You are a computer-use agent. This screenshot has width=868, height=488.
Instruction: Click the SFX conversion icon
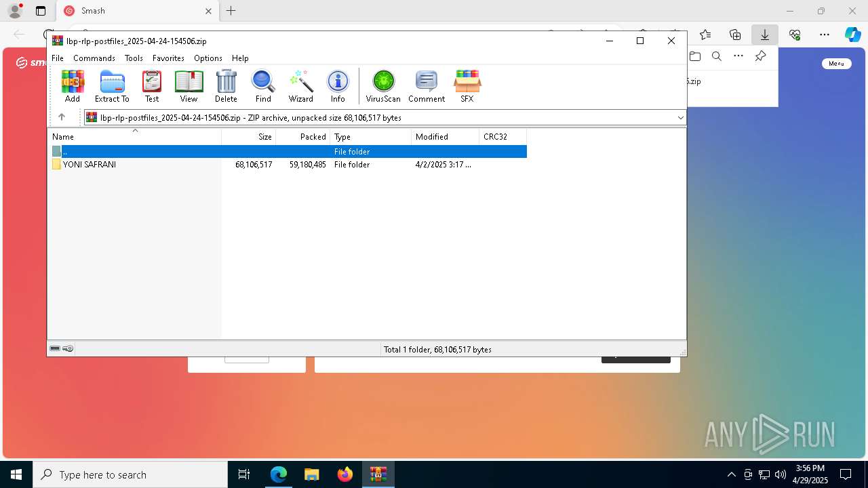[467, 86]
